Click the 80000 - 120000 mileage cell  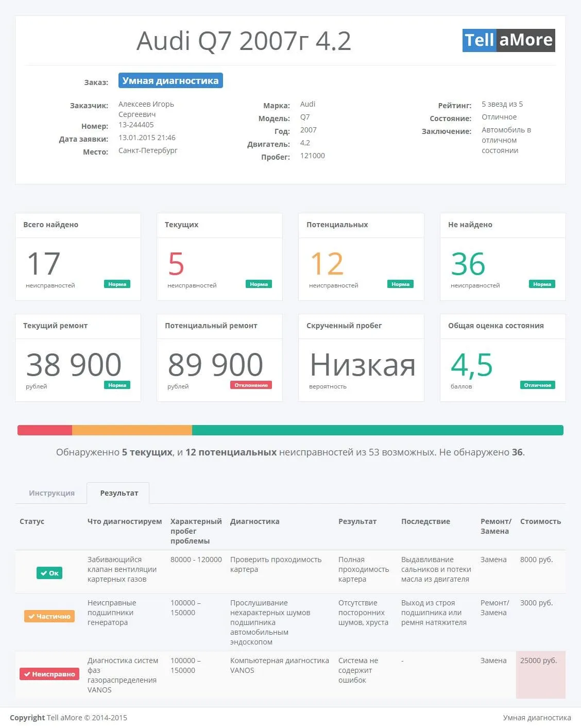pyautogui.click(x=196, y=560)
